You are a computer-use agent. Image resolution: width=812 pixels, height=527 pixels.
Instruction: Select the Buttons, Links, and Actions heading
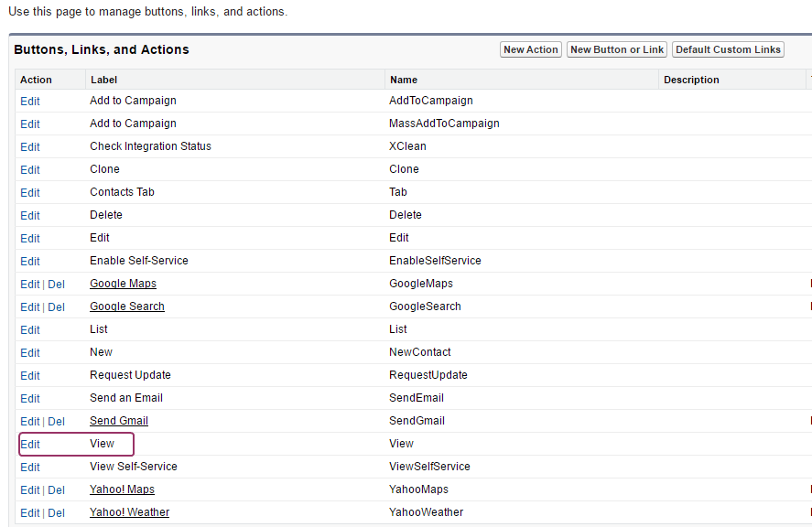[102, 49]
